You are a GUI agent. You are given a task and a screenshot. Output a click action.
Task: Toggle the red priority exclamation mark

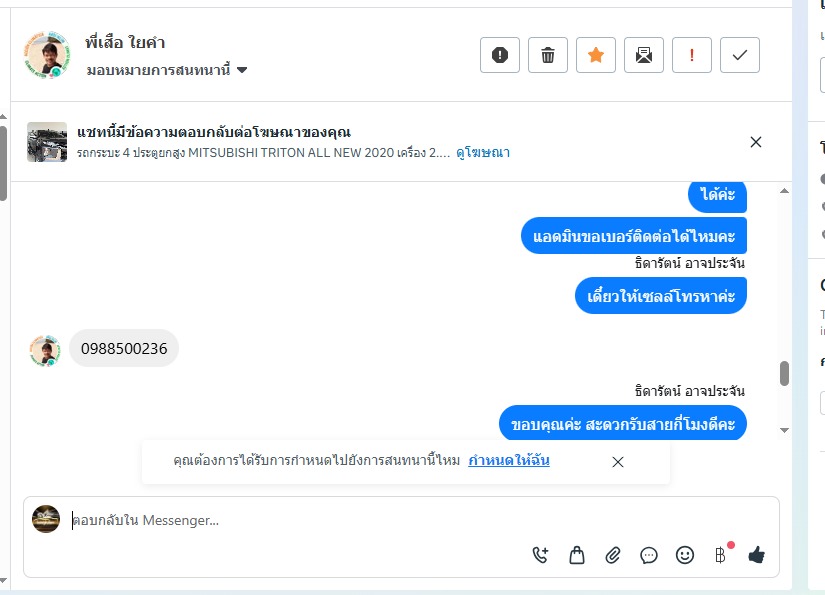click(692, 55)
